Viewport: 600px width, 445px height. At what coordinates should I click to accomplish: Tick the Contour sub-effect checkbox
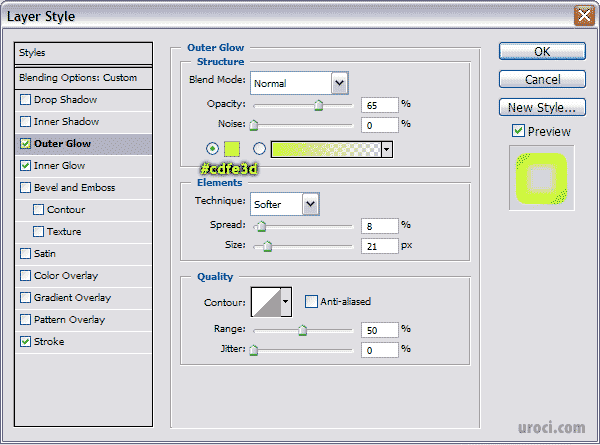click(x=38, y=210)
